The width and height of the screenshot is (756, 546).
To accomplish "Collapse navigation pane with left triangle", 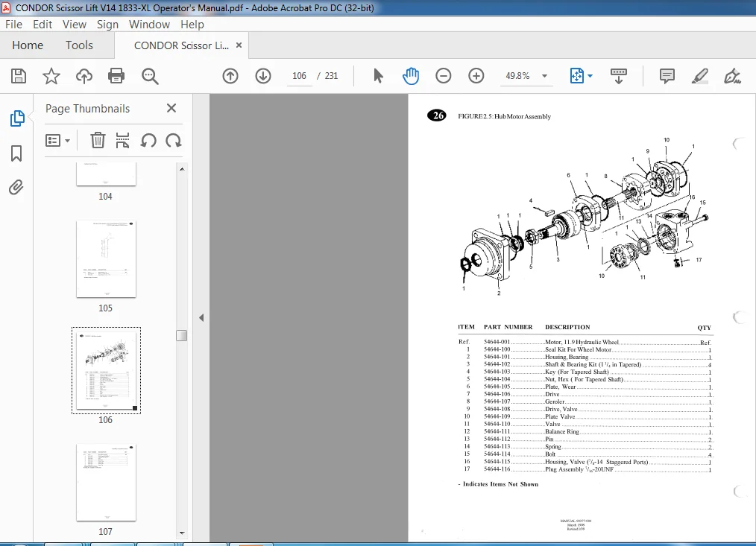I will point(201,317).
